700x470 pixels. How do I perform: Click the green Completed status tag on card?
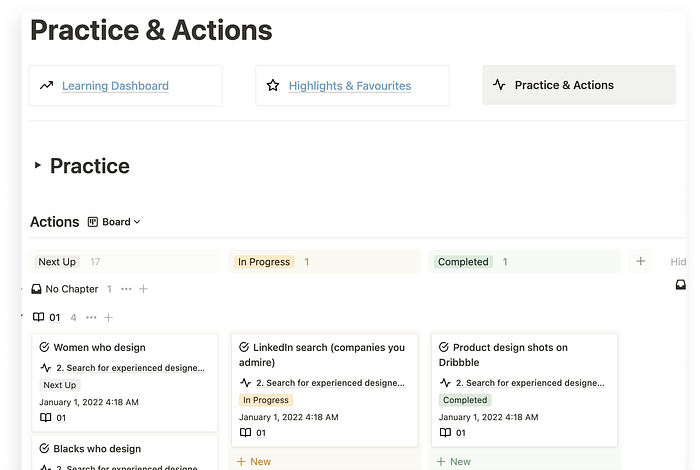[x=465, y=400]
